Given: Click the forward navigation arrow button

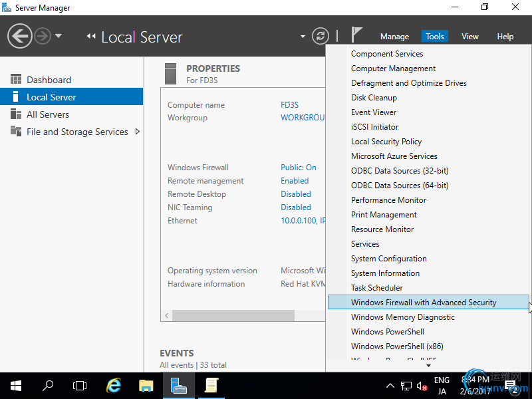Looking at the screenshot, I should click(43, 36).
